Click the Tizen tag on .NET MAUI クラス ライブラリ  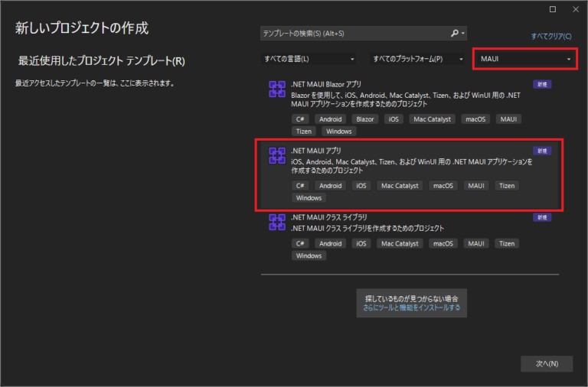pyautogui.click(x=506, y=243)
